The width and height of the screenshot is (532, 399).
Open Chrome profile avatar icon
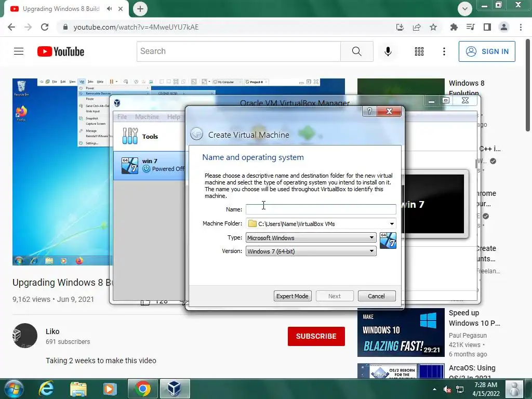(x=504, y=27)
